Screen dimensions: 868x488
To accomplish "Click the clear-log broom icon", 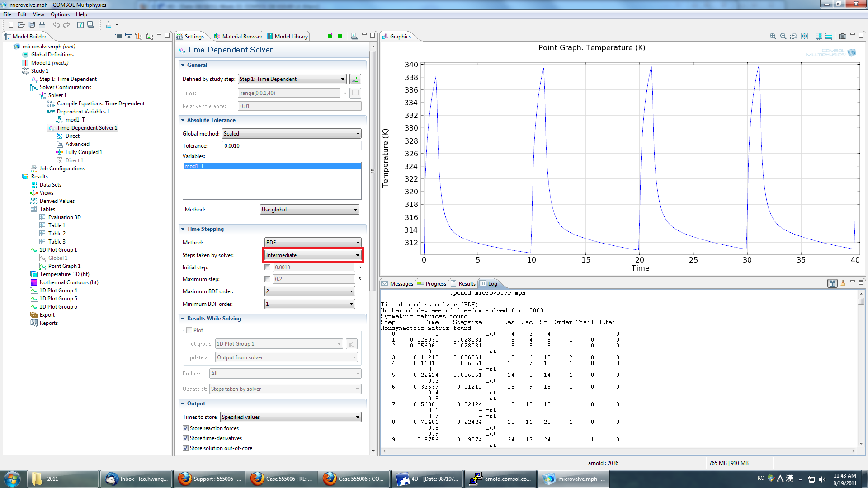I will pyautogui.click(x=842, y=283).
